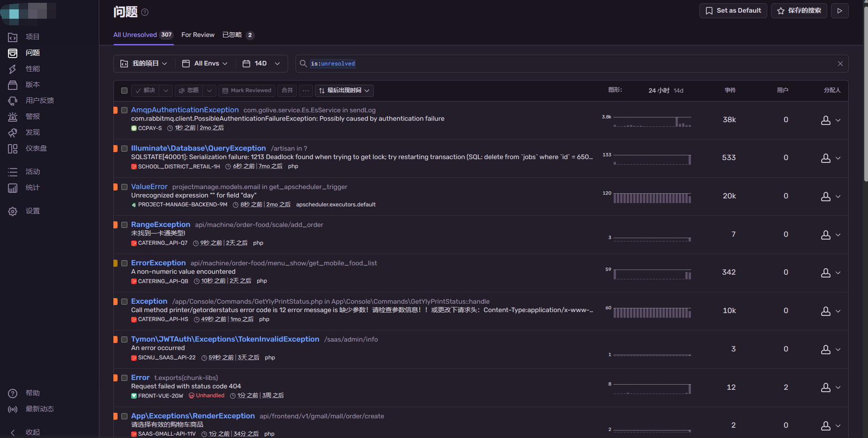Open the 性能 sidebar icon
The image size is (868, 438).
(13, 69)
